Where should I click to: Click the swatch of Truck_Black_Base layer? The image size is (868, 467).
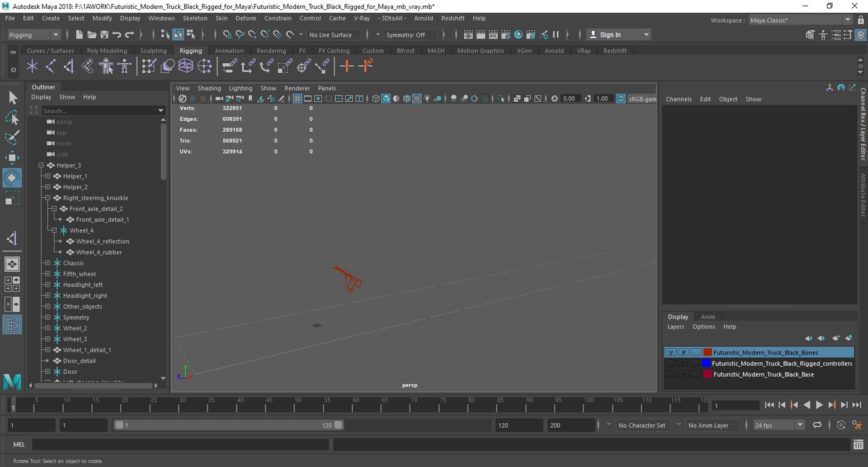point(708,374)
